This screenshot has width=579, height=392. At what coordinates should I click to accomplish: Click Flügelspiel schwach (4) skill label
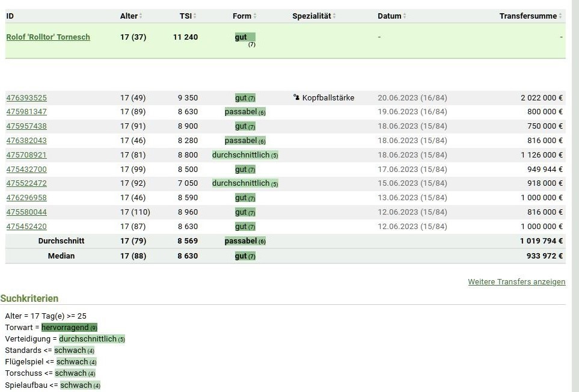pos(76,362)
